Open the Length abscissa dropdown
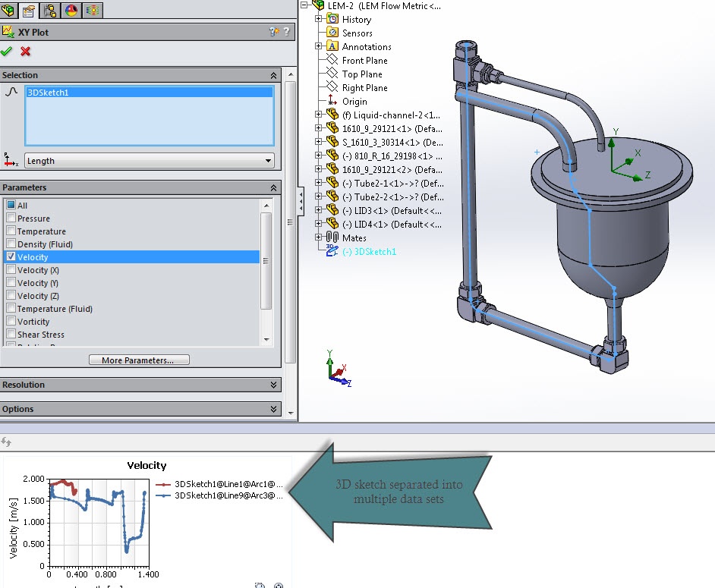Viewport: 715px width, 588px height. point(268,160)
